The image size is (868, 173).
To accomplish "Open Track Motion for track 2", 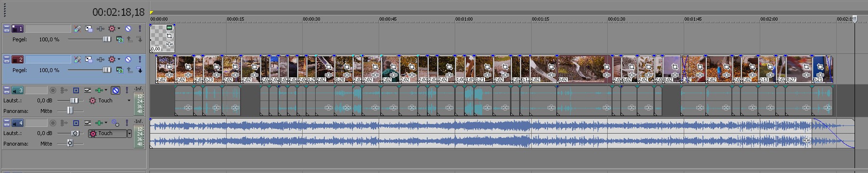I will [89, 60].
